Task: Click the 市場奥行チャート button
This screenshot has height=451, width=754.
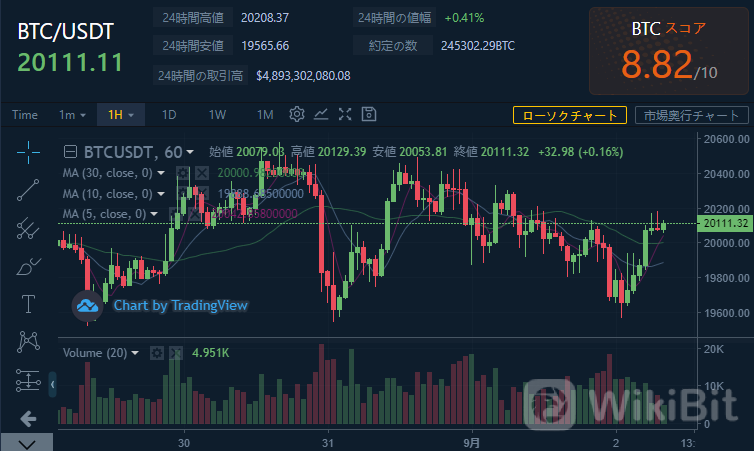Action: pyautogui.click(x=691, y=115)
